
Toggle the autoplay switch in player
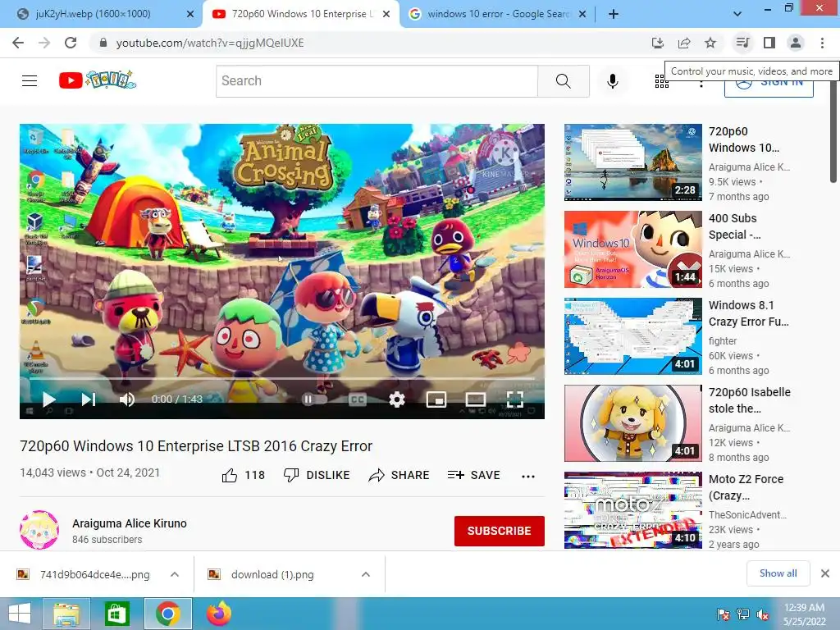coord(314,399)
